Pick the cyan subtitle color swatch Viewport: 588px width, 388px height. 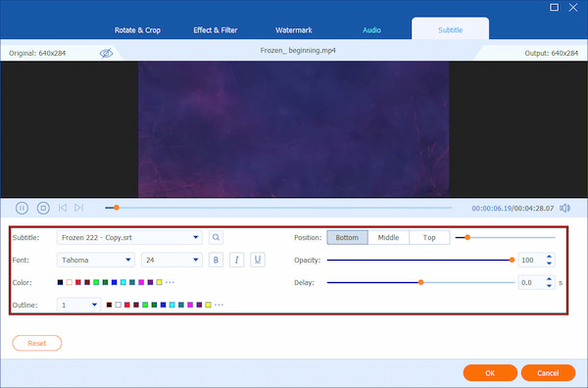(x=123, y=282)
